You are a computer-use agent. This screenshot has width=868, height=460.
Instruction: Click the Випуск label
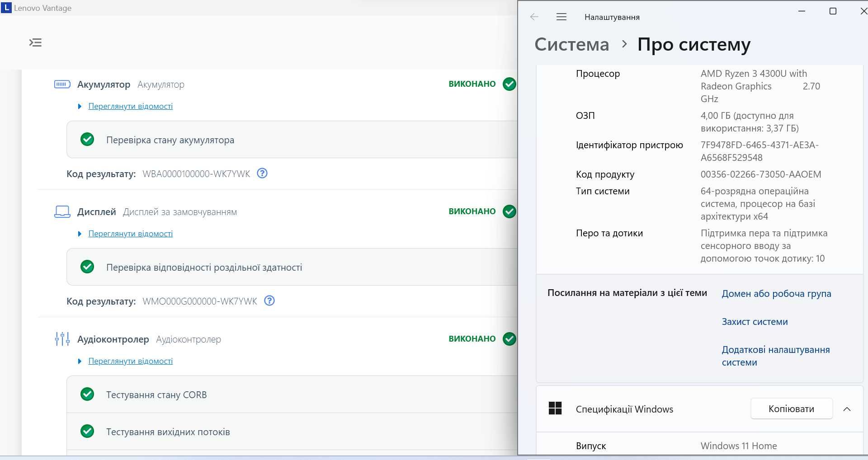point(591,446)
